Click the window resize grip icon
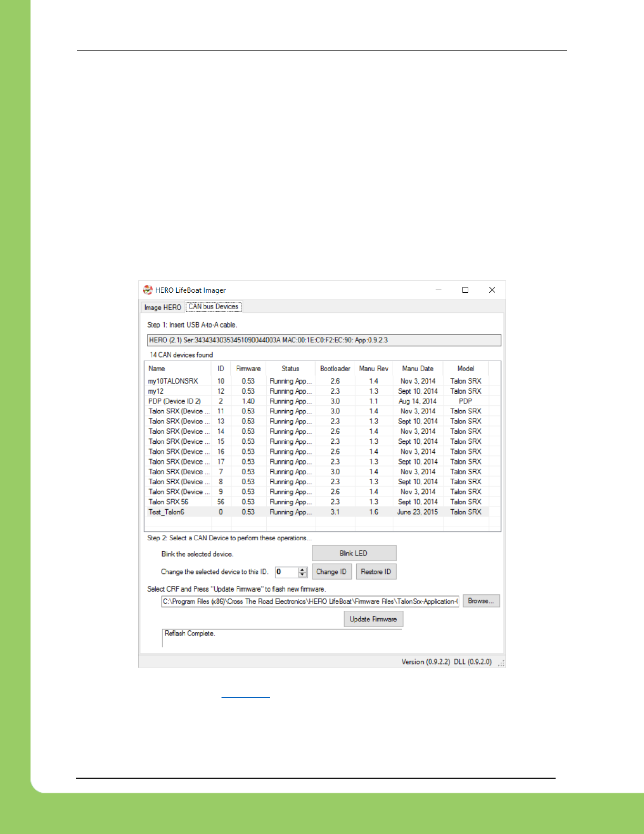Screen dimensions: 644x834 (x=501, y=663)
